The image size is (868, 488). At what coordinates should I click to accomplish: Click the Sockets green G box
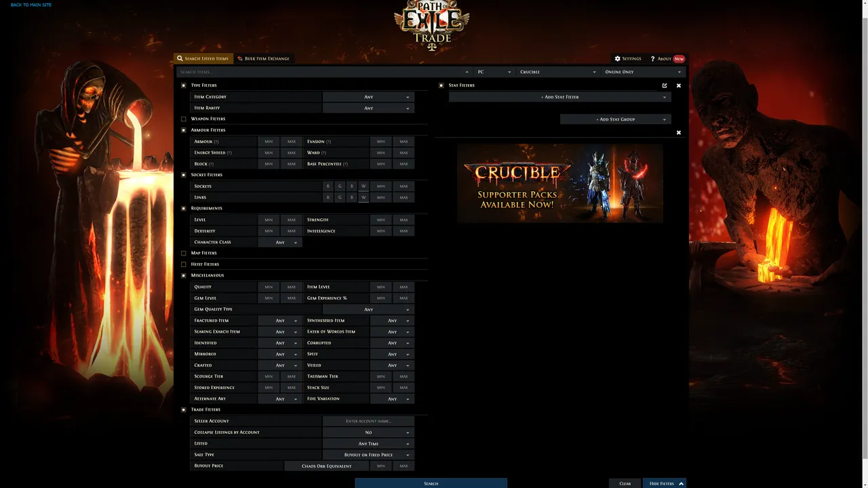[340, 186]
